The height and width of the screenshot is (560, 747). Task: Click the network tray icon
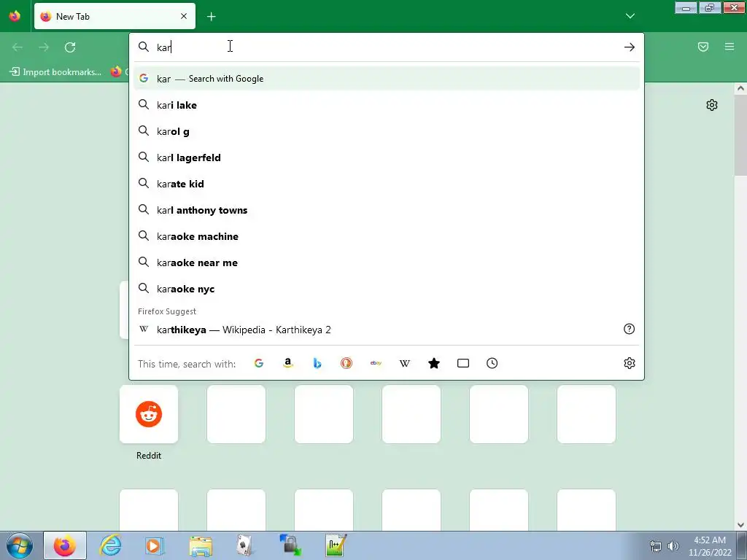656,546
